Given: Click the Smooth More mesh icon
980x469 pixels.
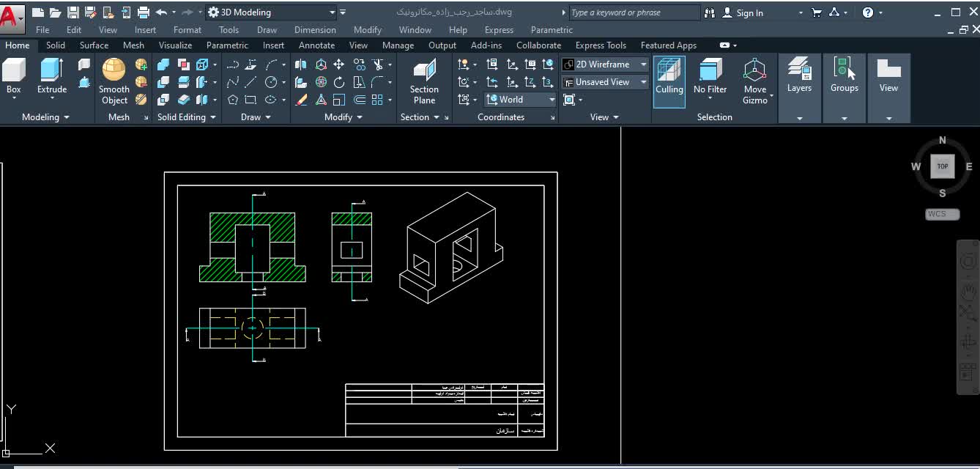Looking at the screenshot, I should click(x=141, y=64).
